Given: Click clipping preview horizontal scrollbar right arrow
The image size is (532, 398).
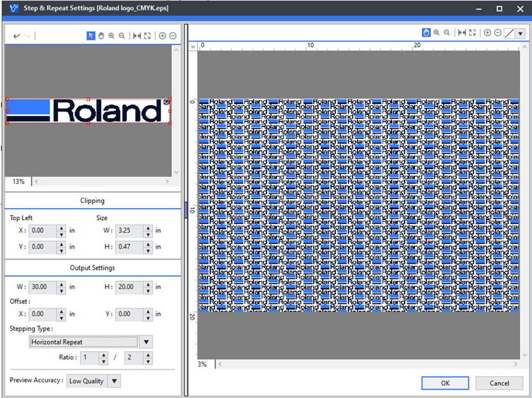Looking at the screenshot, I should click(x=167, y=181).
